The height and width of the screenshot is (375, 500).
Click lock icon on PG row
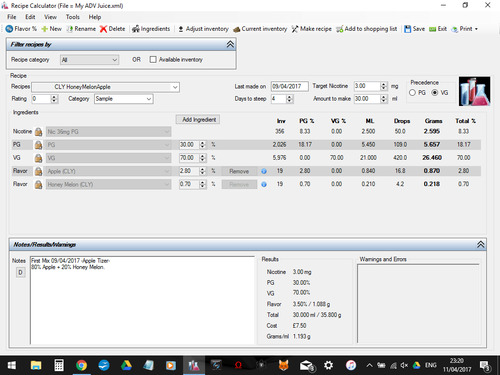pyautogui.click(x=38, y=145)
